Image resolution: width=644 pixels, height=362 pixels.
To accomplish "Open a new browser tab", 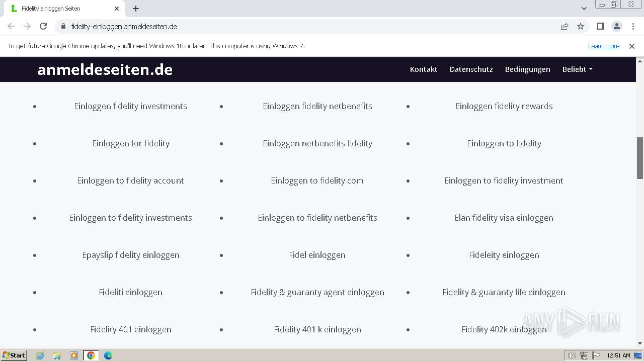I will pyautogui.click(x=136, y=9).
